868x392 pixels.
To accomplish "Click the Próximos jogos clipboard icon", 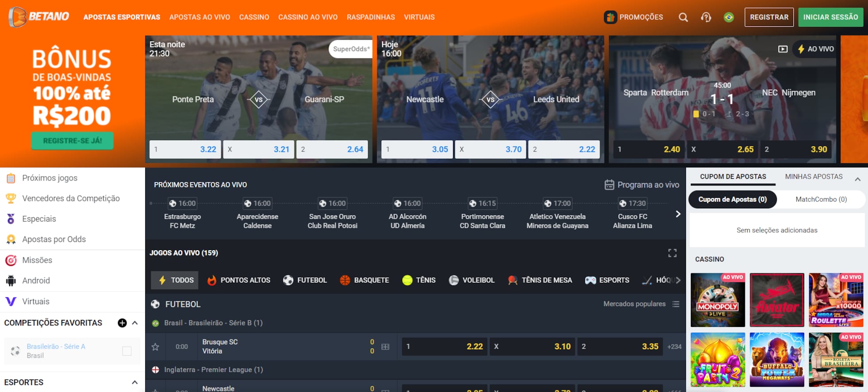I will (11, 178).
